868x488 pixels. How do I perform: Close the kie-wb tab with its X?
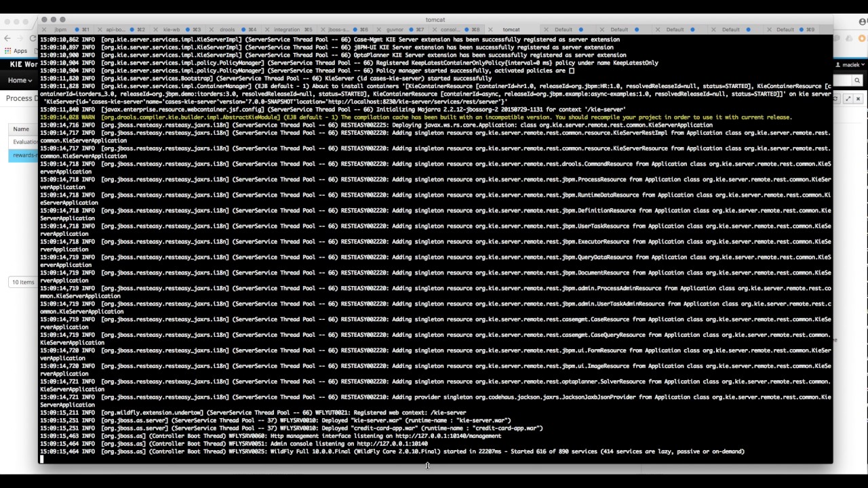pos(155,30)
